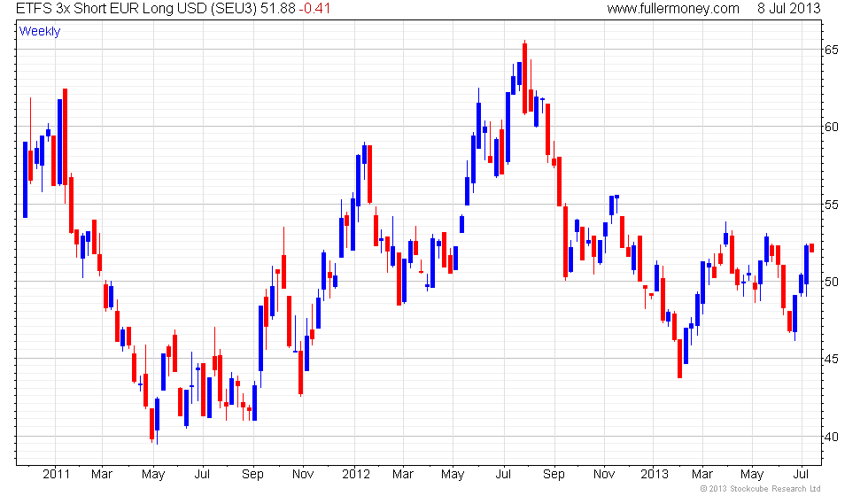
Task: Click the 2011 time axis label
Action: [57, 475]
